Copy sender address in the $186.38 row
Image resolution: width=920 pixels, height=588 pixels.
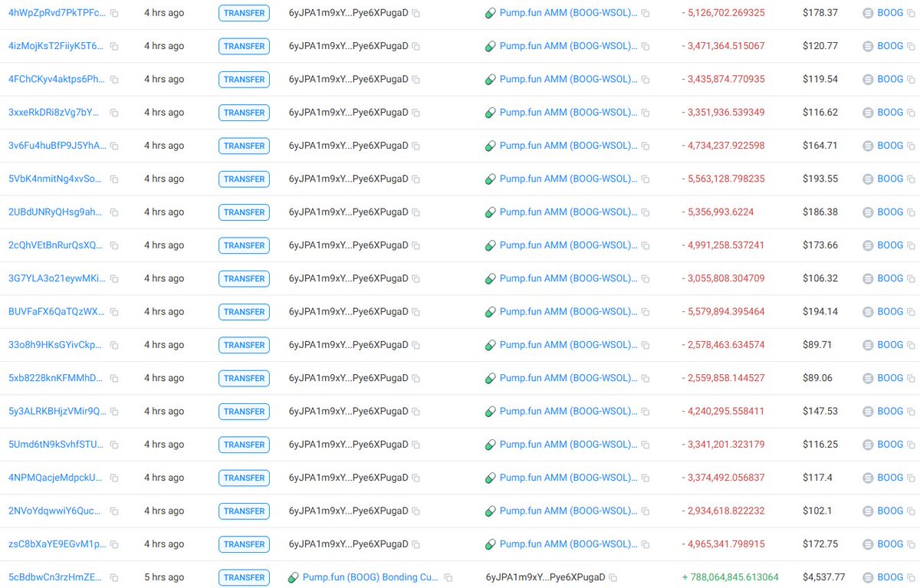tap(416, 212)
